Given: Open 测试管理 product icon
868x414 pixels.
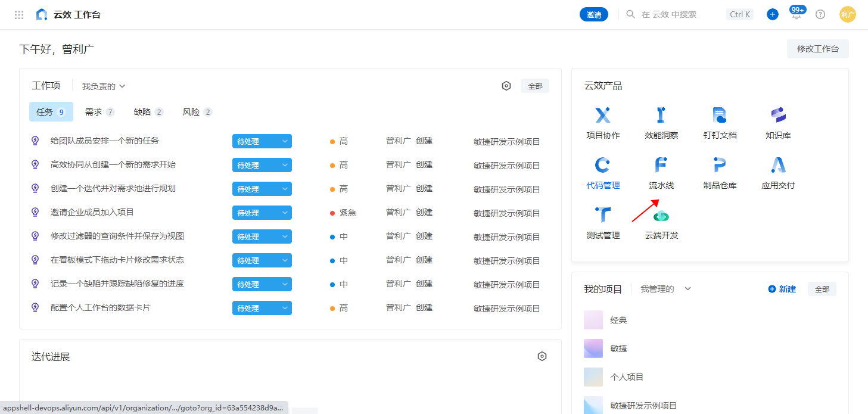Looking at the screenshot, I should [603, 215].
